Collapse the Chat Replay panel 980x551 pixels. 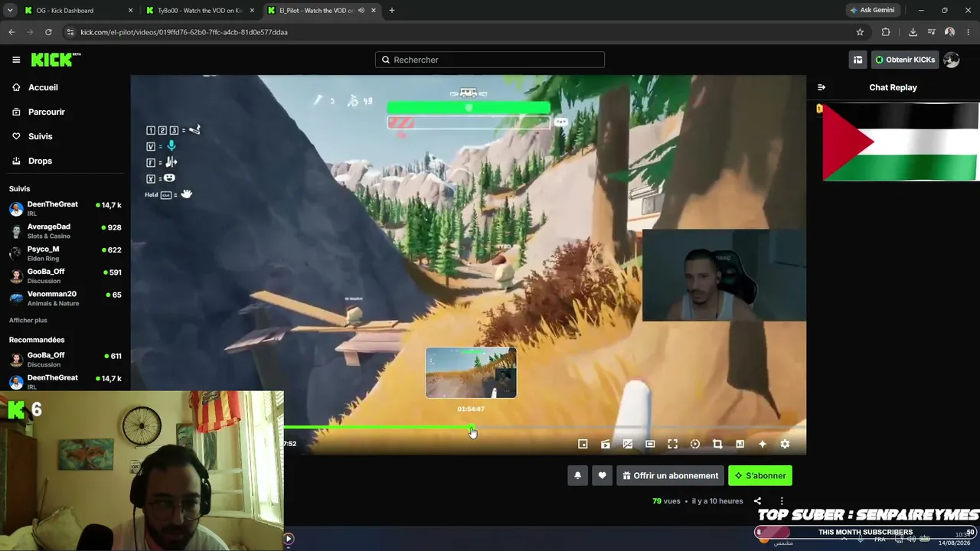821,87
